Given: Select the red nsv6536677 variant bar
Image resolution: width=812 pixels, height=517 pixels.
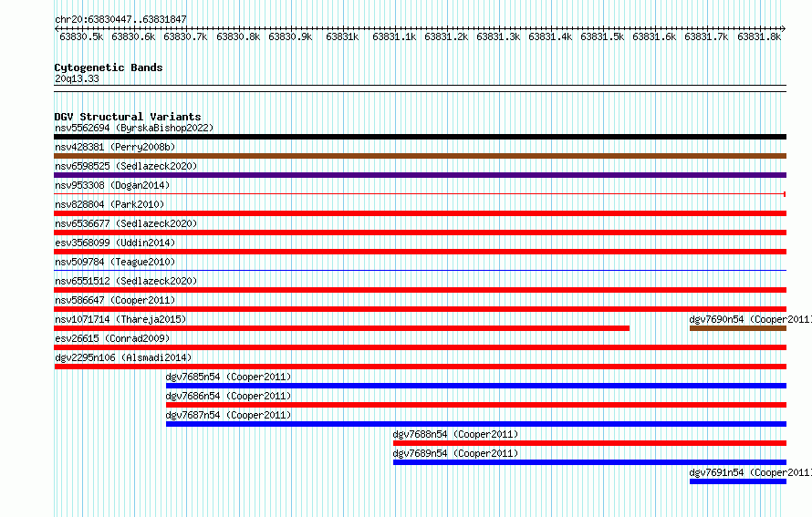Looking at the screenshot, I should click(x=420, y=233).
